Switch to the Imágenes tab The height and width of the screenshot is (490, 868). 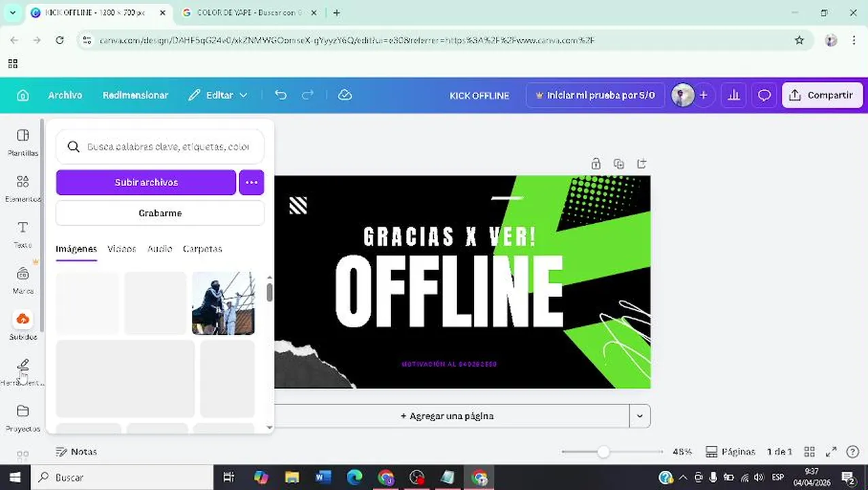pos(76,249)
